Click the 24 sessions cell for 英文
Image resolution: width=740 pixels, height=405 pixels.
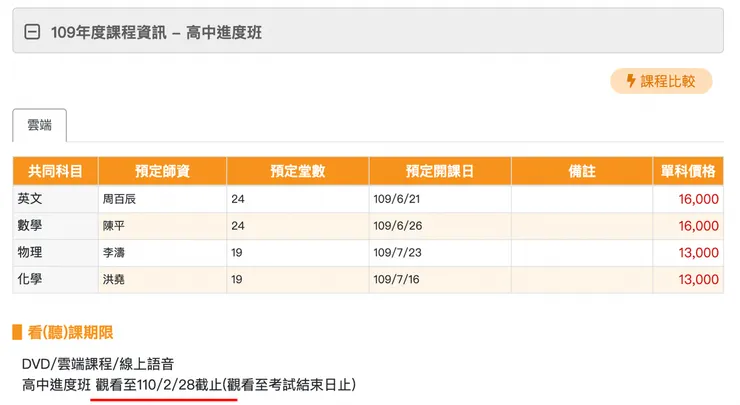[298, 199]
